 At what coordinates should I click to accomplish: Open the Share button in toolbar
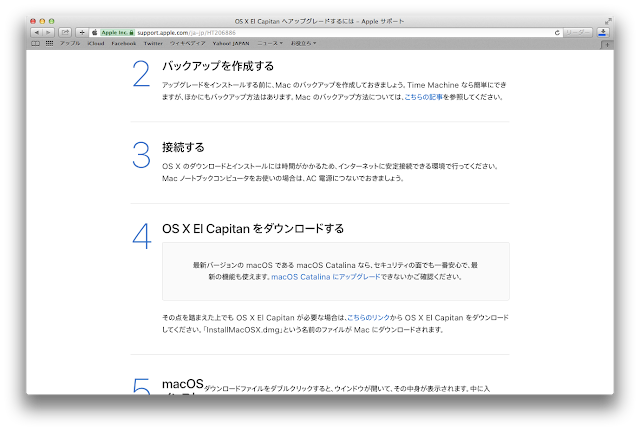65,32
